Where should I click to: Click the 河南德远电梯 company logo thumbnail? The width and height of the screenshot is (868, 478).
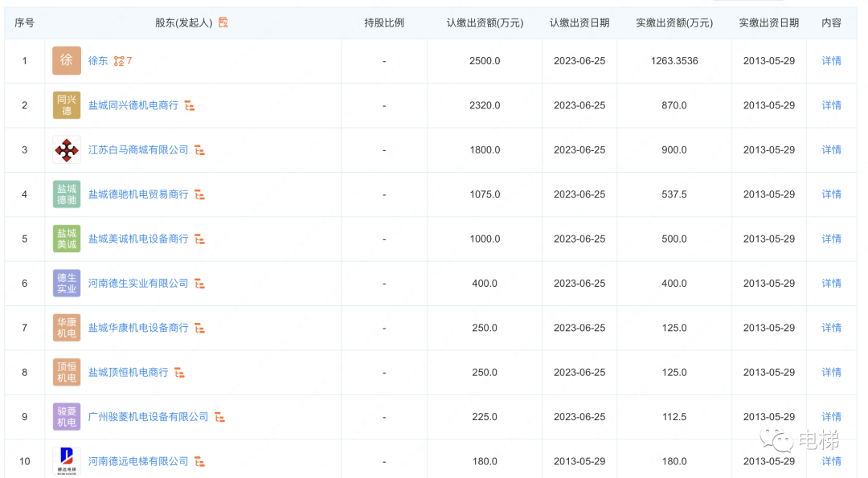click(x=67, y=461)
